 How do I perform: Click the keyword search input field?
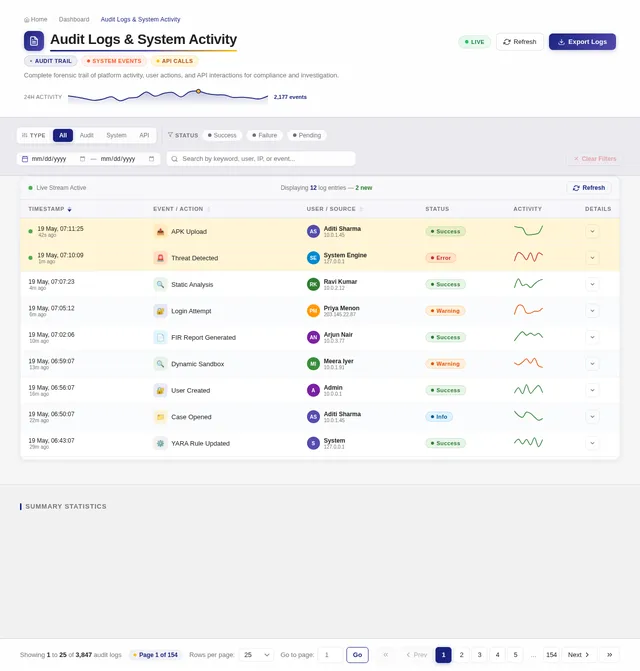pos(261,159)
